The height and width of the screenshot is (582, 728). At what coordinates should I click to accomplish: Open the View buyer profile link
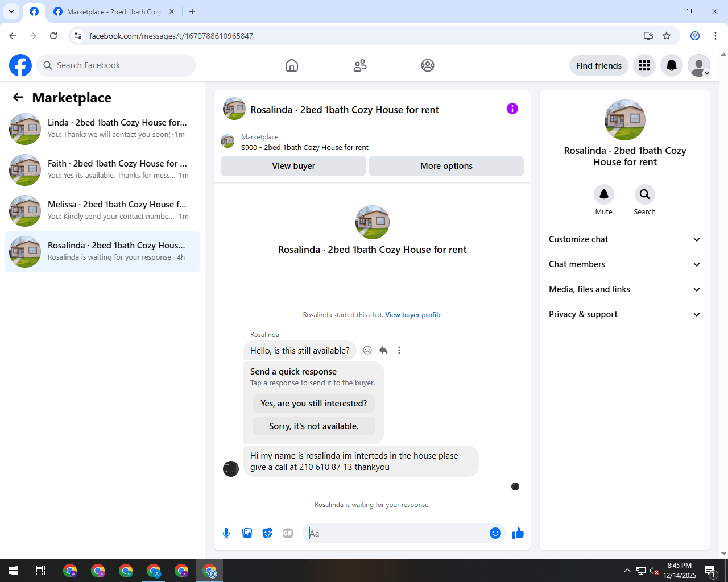pos(413,315)
